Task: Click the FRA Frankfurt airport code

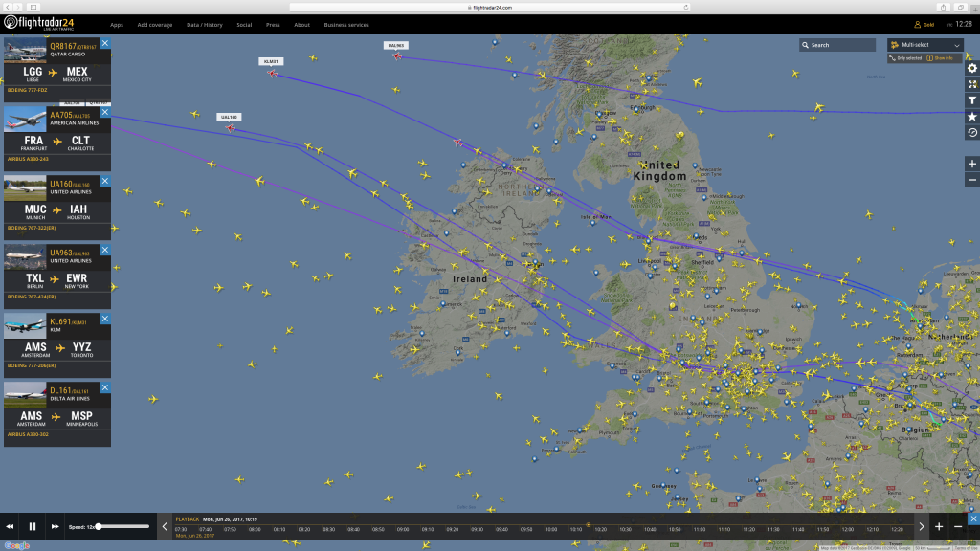Action: point(33,141)
